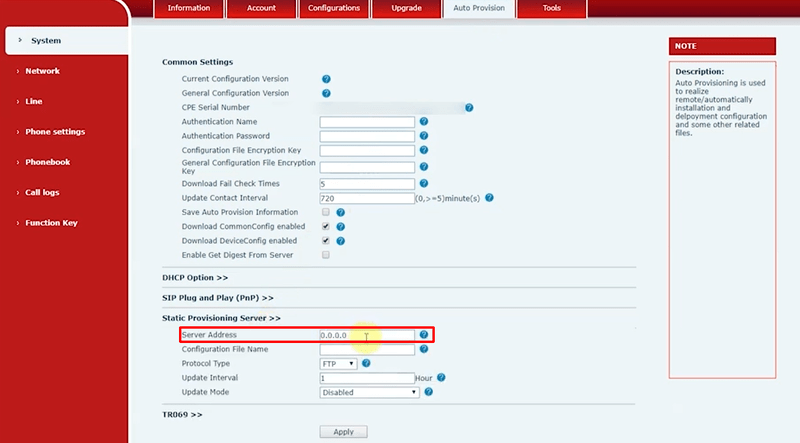This screenshot has width=800, height=443.
Task: Uncheck Download CommonConfig enabled
Action: (x=326, y=227)
